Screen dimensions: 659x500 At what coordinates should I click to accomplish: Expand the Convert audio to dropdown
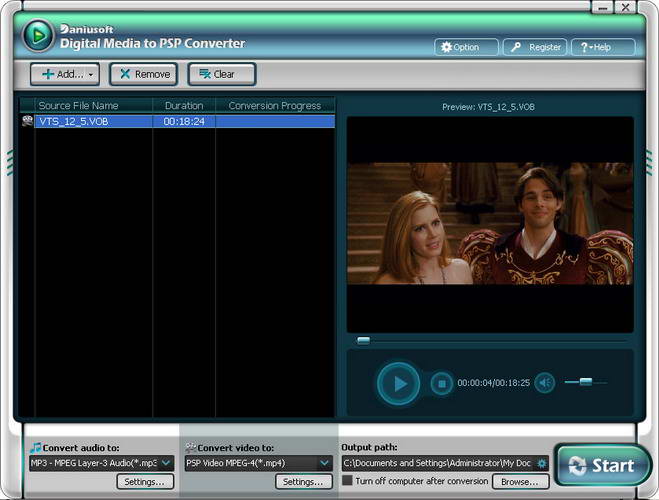tap(166, 463)
